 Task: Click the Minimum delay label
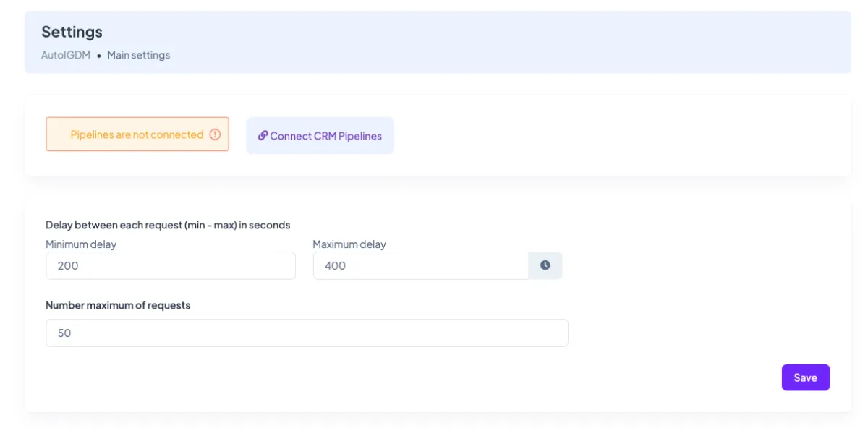(x=81, y=244)
